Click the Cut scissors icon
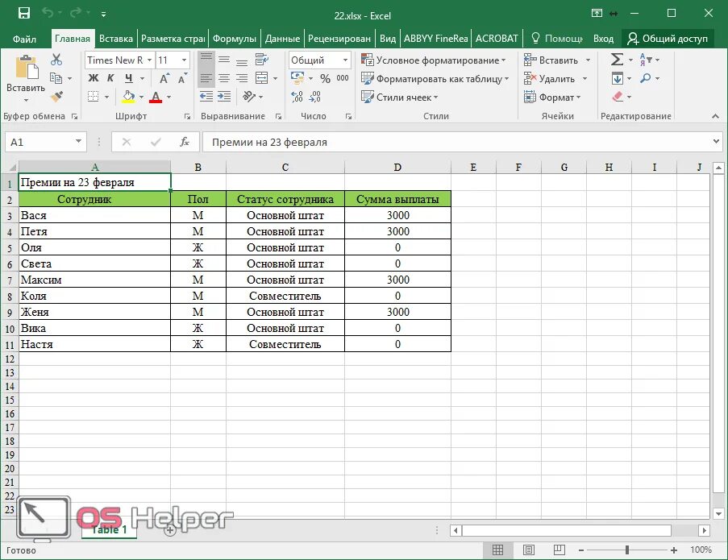The image size is (728, 560). click(x=56, y=60)
